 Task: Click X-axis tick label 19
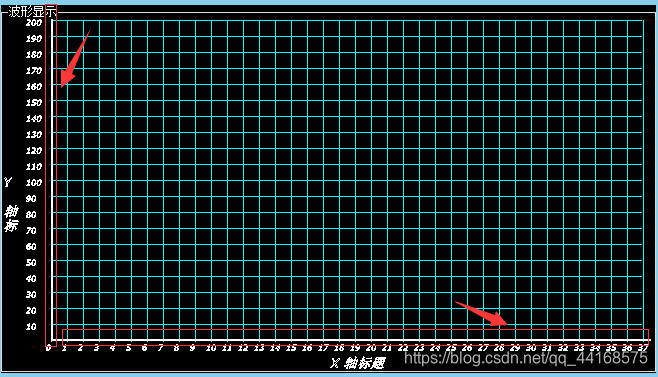(x=355, y=348)
